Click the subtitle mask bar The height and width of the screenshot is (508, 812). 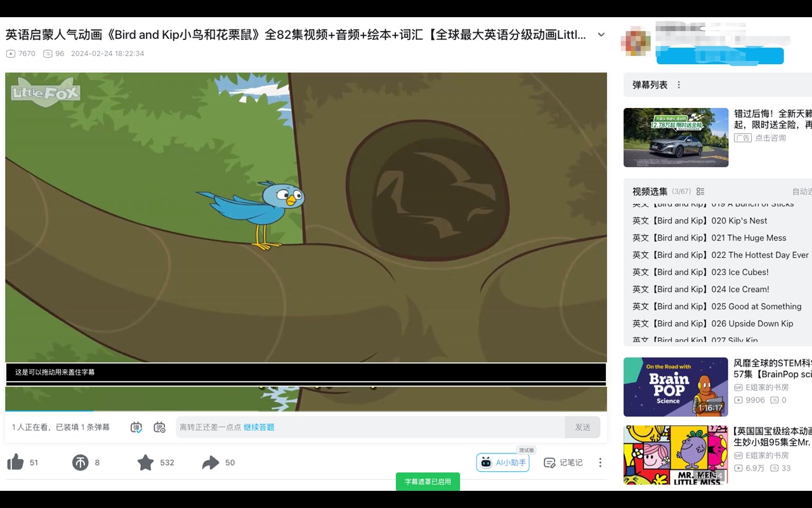(306, 372)
